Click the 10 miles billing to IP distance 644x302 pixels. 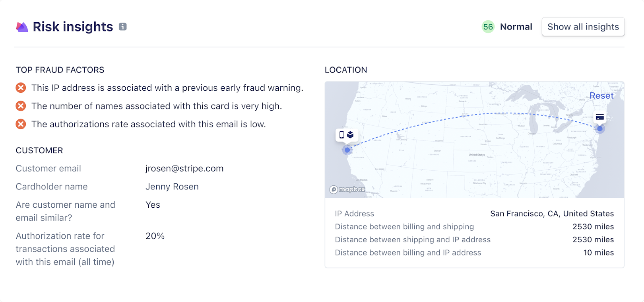(x=598, y=253)
